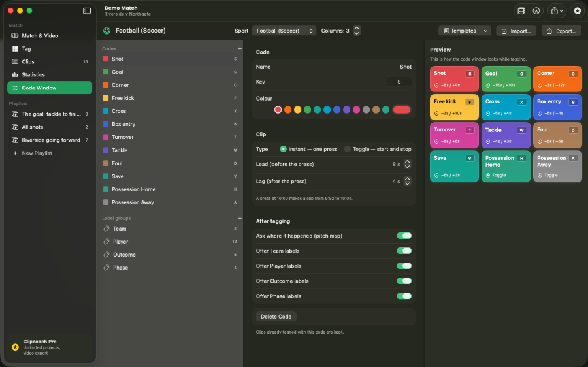The width and height of the screenshot is (588, 367).
Task: Click the Free kick preview tile
Action: [x=454, y=107]
